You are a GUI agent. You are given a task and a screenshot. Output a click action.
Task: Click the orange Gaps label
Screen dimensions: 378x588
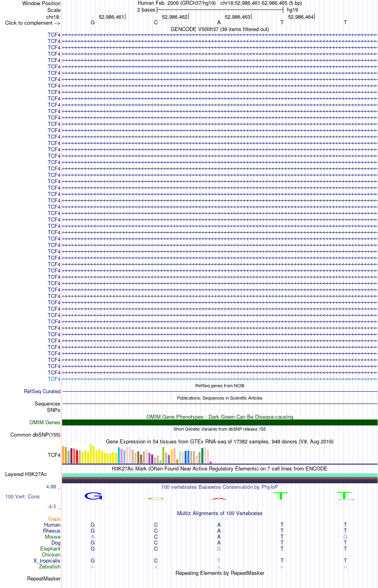[x=54, y=519]
